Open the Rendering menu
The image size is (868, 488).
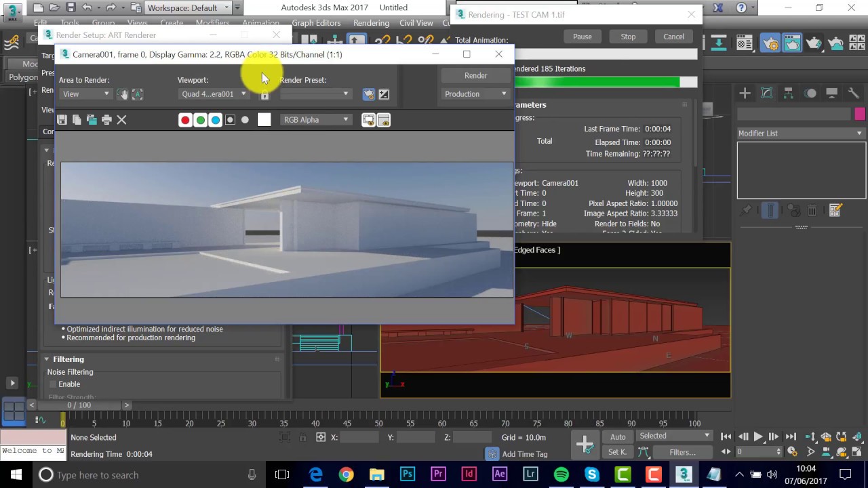371,23
